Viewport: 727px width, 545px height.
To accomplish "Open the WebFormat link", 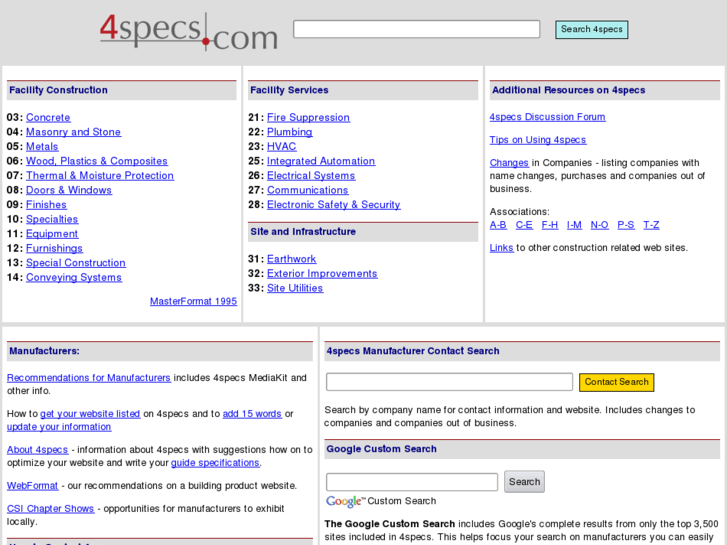I will [32, 486].
